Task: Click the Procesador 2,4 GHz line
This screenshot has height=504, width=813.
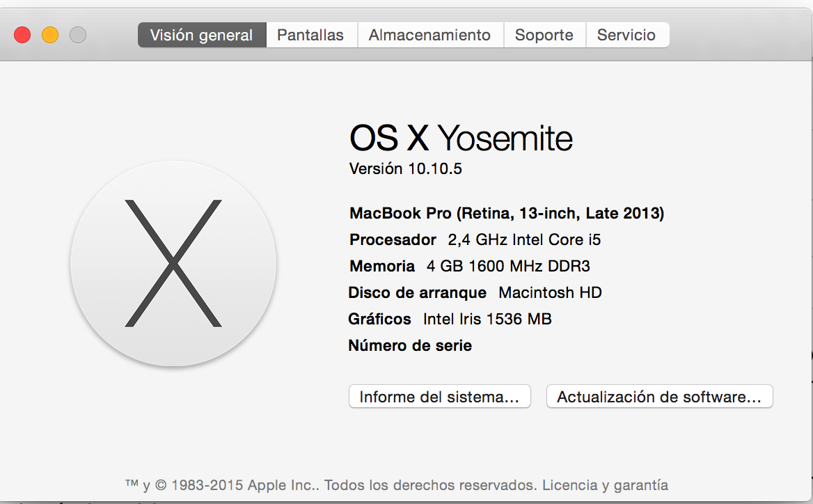Action: click(475, 240)
